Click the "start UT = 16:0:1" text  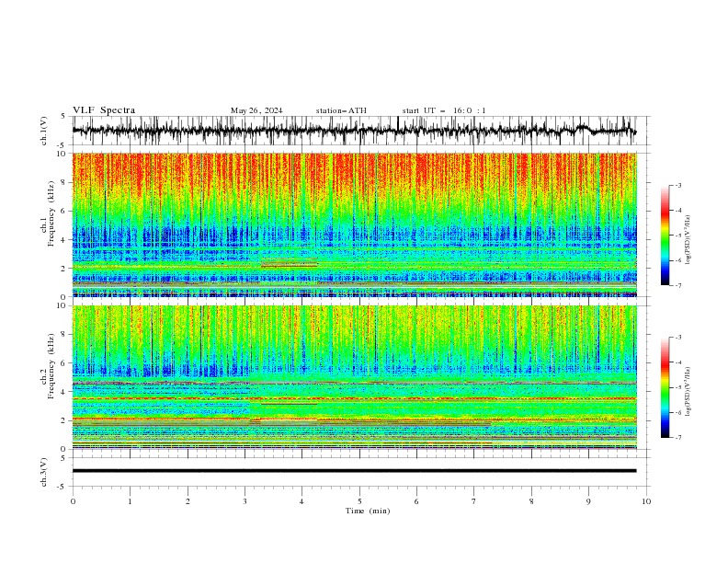444,110
